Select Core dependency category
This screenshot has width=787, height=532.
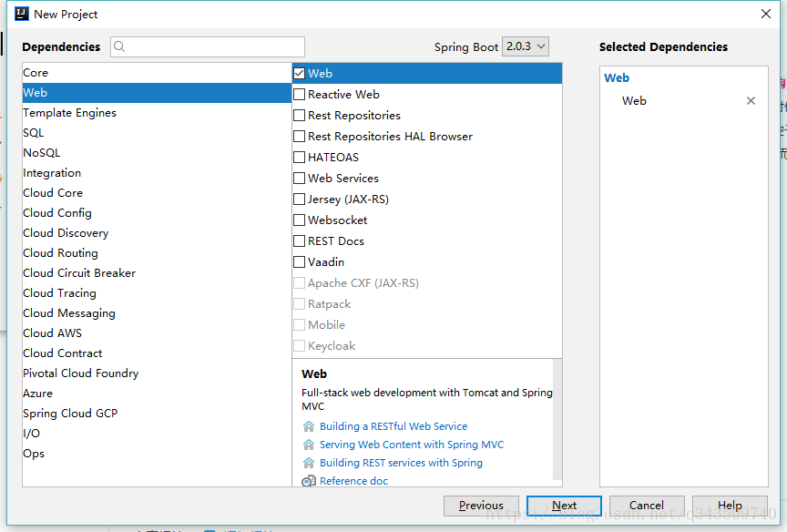tap(157, 73)
